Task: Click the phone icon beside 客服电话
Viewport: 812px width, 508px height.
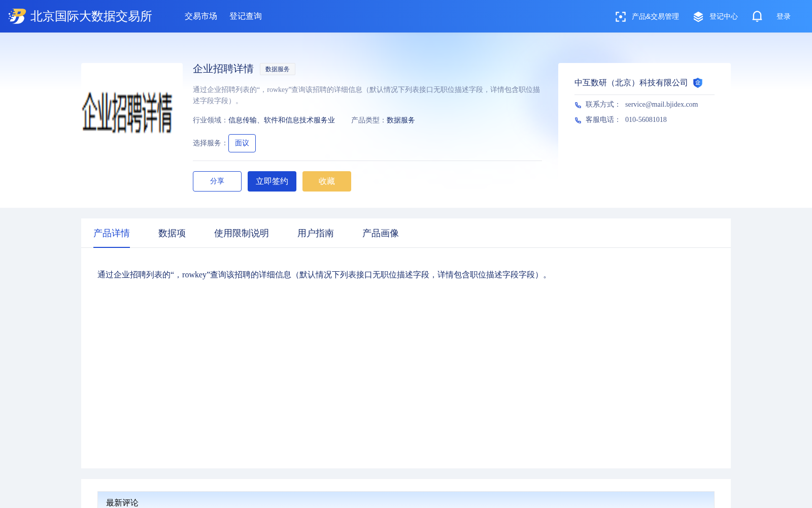Action: pyautogui.click(x=578, y=120)
